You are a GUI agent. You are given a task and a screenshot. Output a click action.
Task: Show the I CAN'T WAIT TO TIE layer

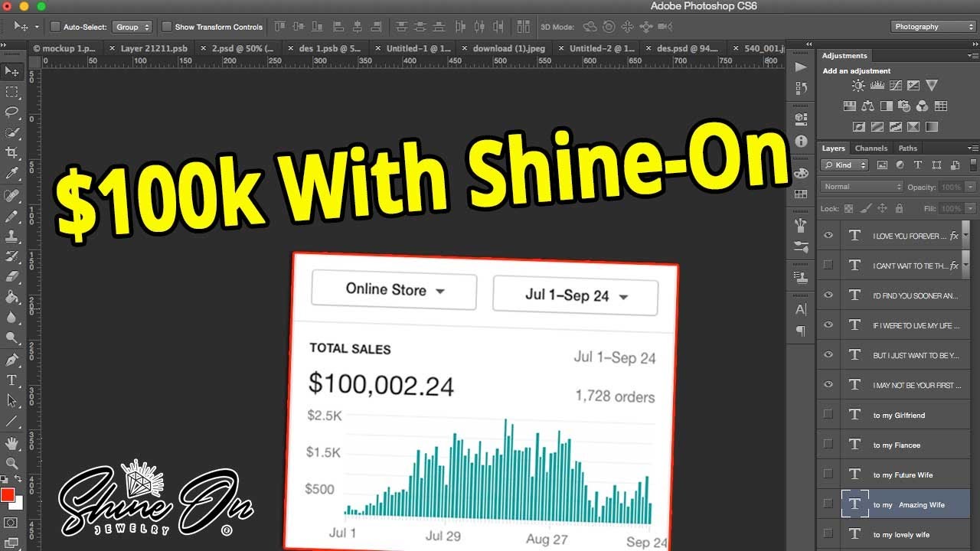tap(828, 266)
